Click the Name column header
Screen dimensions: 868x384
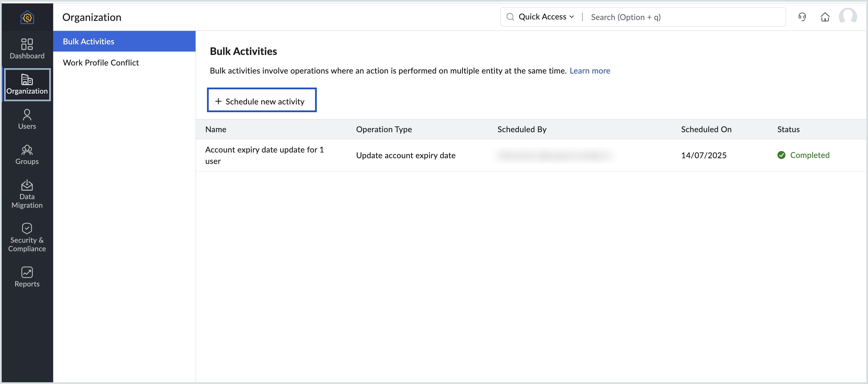tap(216, 129)
